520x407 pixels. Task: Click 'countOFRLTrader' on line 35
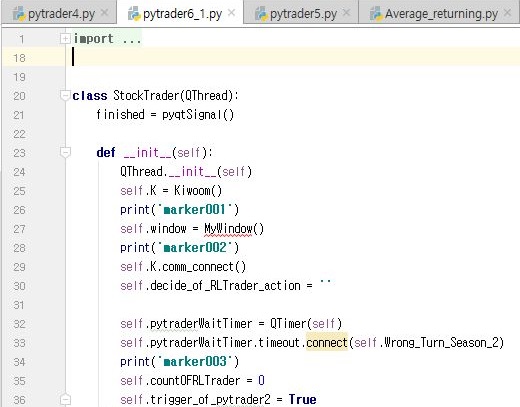point(195,381)
